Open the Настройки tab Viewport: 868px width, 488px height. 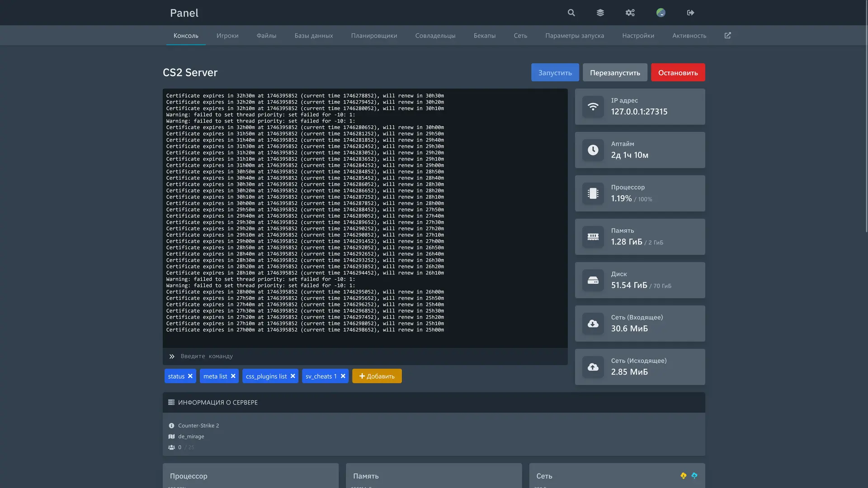(x=638, y=35)
